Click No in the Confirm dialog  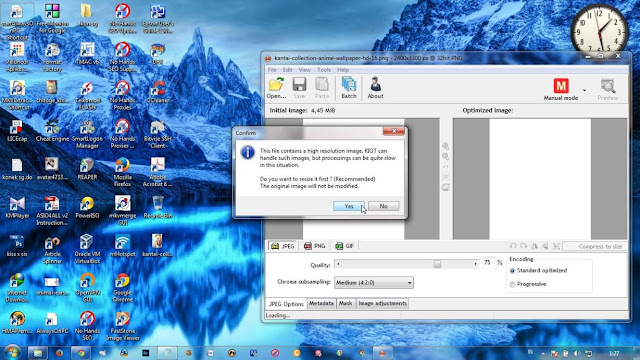(x=383, y=206)
